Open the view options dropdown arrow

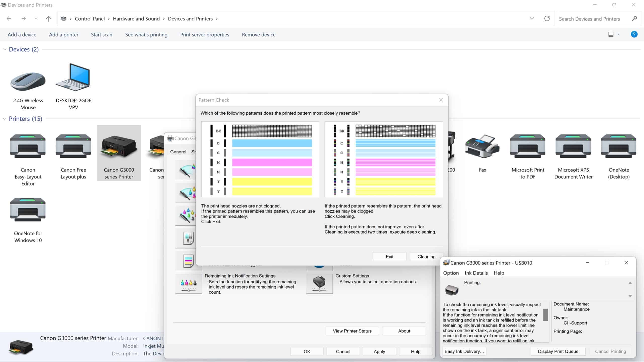tap(618, 34)
